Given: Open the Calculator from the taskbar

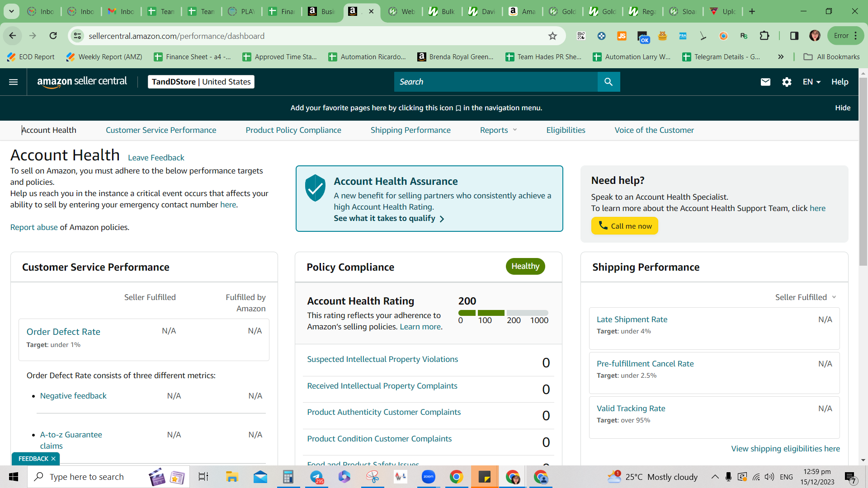Looking at the screenshot, I should pos(288,477).
